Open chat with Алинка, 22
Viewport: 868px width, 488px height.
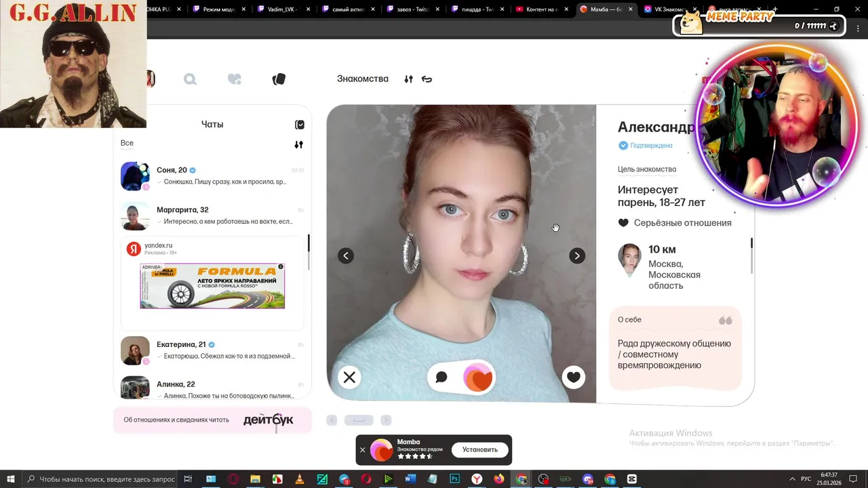[212, 388]
